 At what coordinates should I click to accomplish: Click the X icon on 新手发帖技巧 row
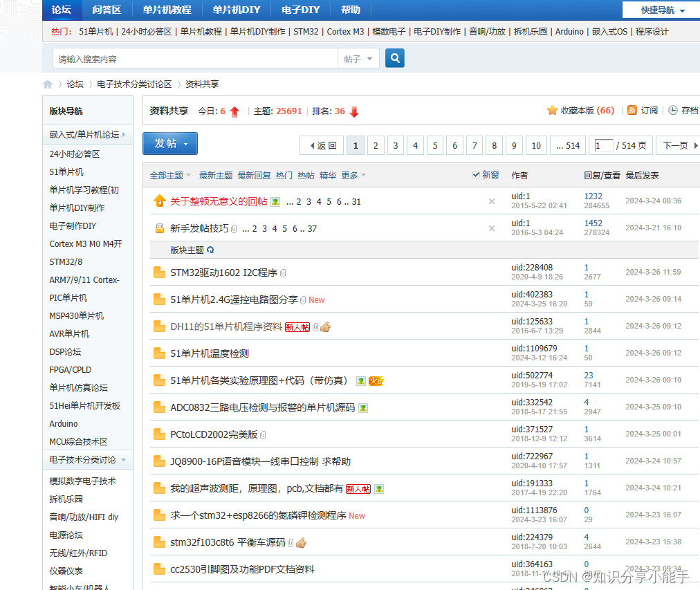(492, 228)
